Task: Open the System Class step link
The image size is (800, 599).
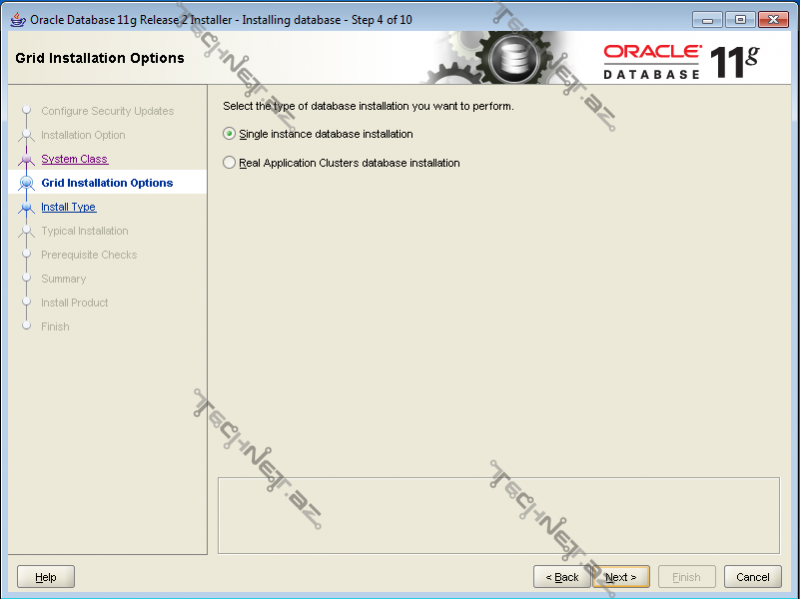Action: [x=74, y=159]
